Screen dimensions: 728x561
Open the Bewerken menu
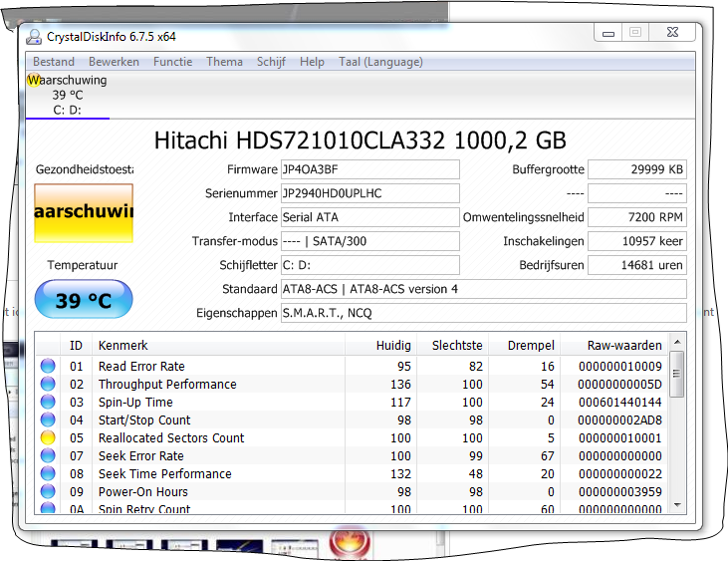(114, 62)
